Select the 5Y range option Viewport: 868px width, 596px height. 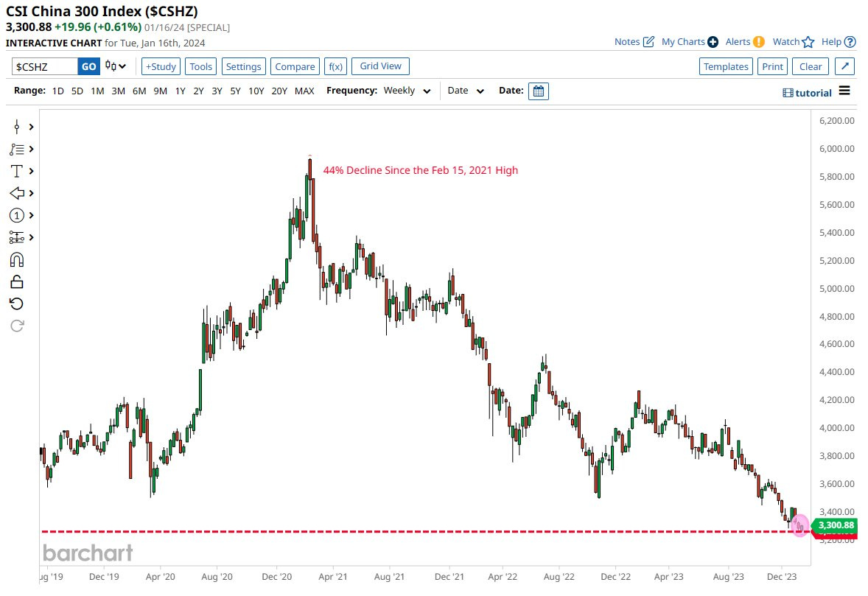tap(235, 91)
